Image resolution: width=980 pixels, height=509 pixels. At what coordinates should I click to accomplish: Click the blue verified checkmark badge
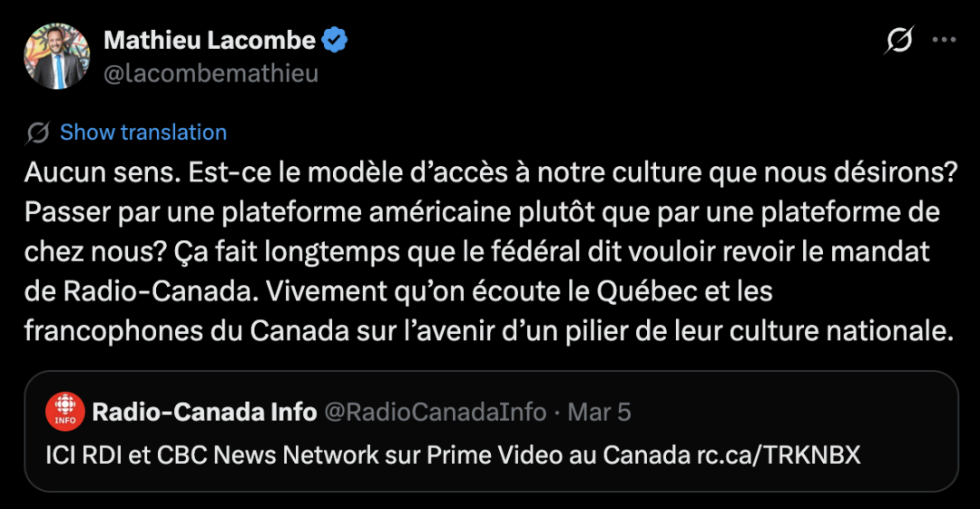(336, 40)
